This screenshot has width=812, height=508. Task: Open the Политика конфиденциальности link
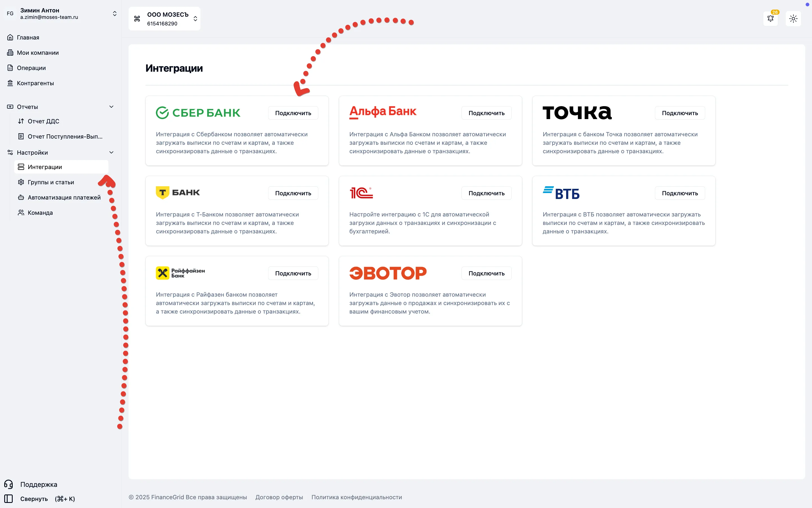tap(357, 497)
